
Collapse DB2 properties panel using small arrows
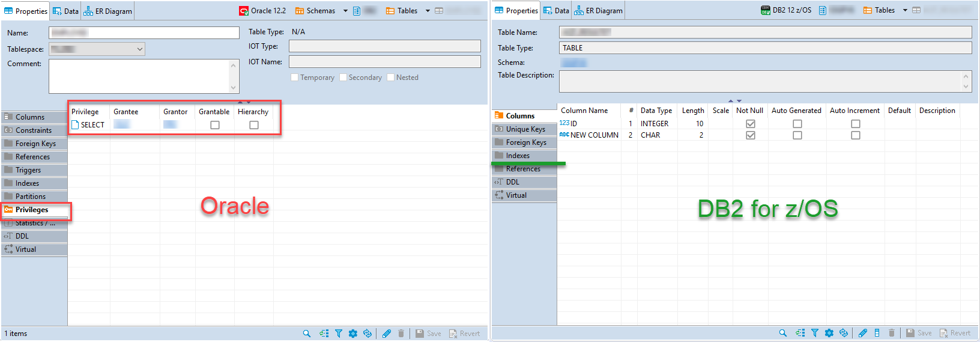(735, 101)
